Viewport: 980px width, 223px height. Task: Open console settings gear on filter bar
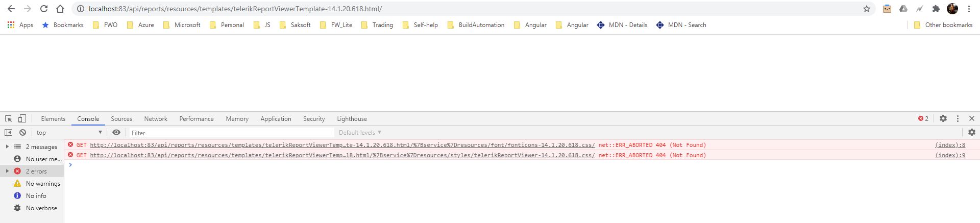click(971, 132)
